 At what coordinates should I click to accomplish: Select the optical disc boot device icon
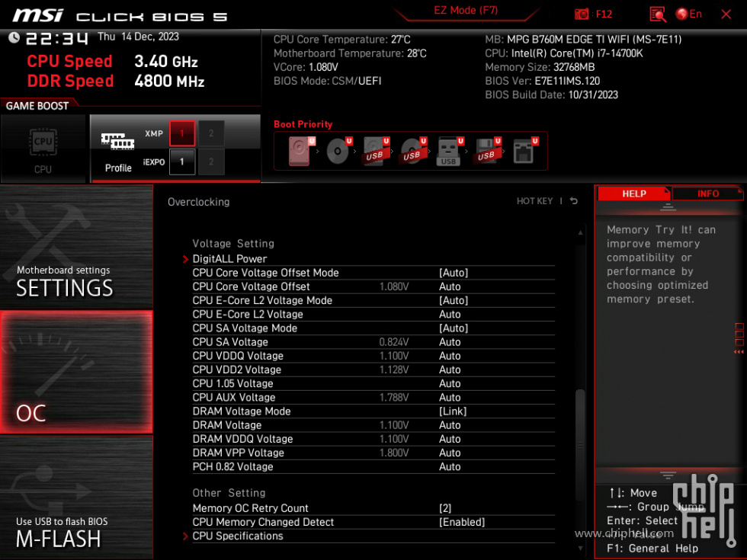(338, 151)
